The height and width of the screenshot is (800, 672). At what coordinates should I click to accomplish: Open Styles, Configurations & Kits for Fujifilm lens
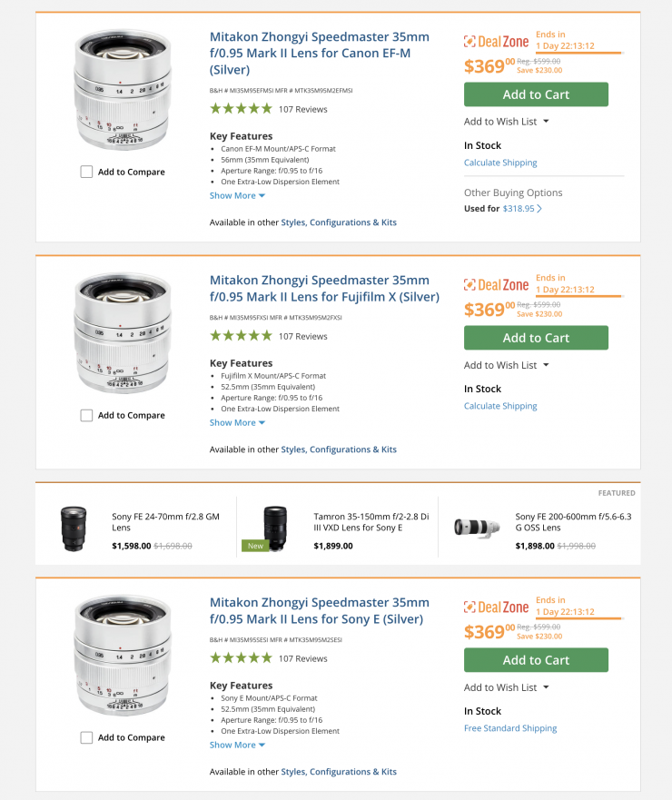(x=339, y=449)
